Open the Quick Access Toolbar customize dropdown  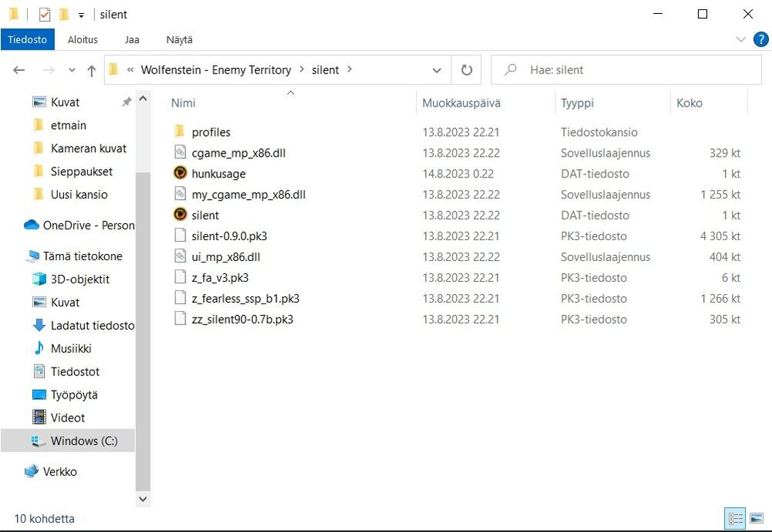point(81,15)
